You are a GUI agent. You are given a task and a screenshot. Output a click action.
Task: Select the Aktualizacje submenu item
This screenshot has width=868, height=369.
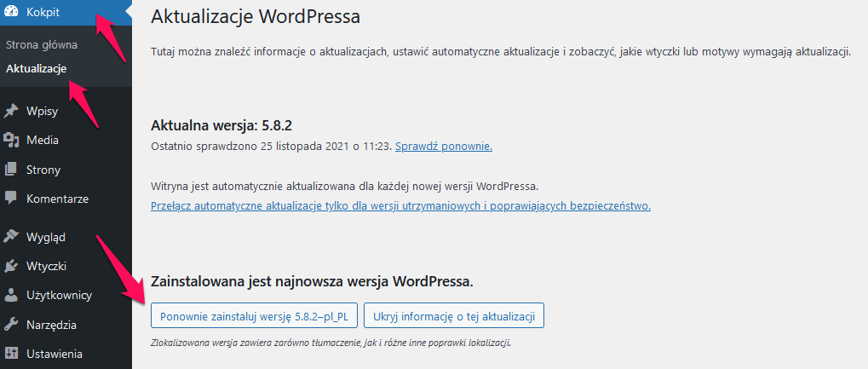[x=37, y=69]
